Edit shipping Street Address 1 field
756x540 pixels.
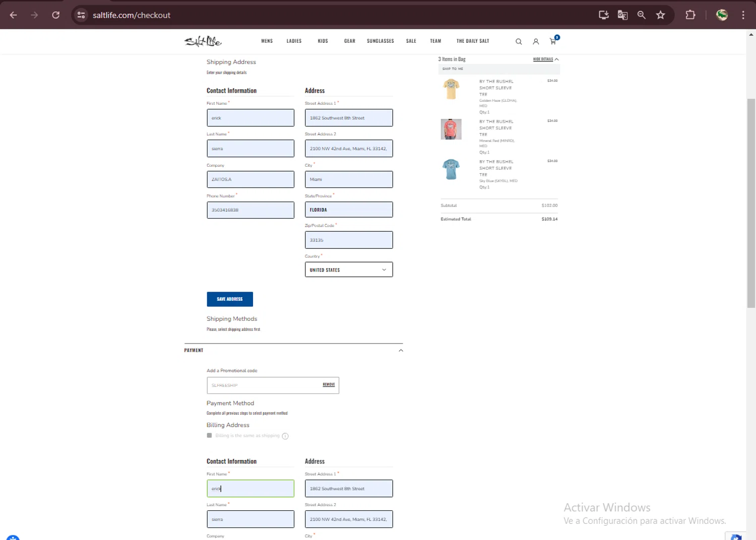coord(349,118)
